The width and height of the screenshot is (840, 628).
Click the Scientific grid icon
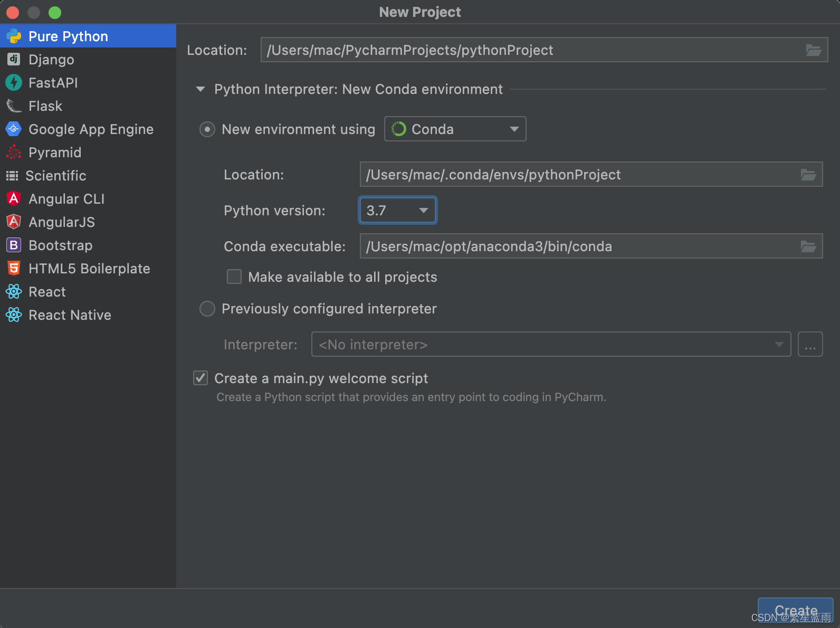point(12,175)
